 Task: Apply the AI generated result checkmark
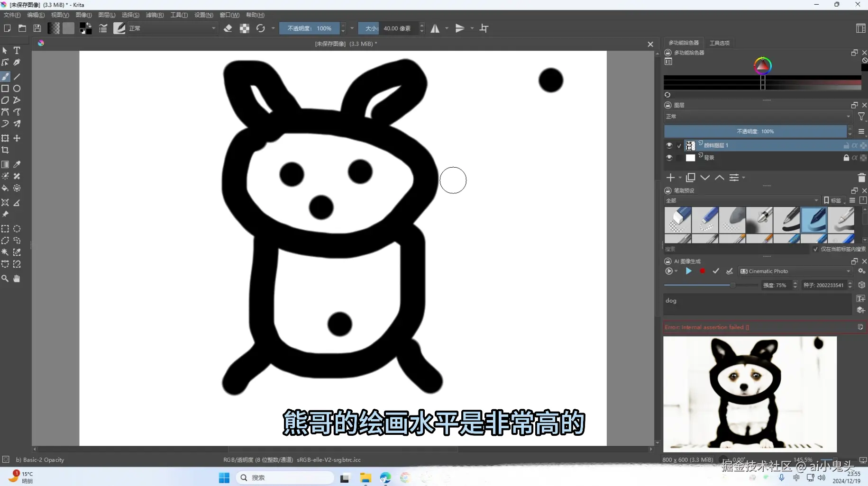716,271
